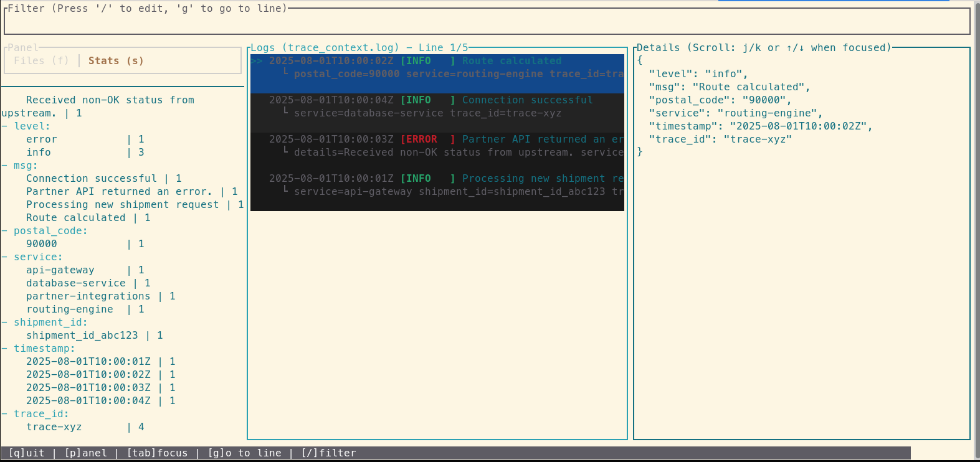Focus the Details panel via its title
The height and width of the screenshot is (462, 980).
(x=764, y=47)
